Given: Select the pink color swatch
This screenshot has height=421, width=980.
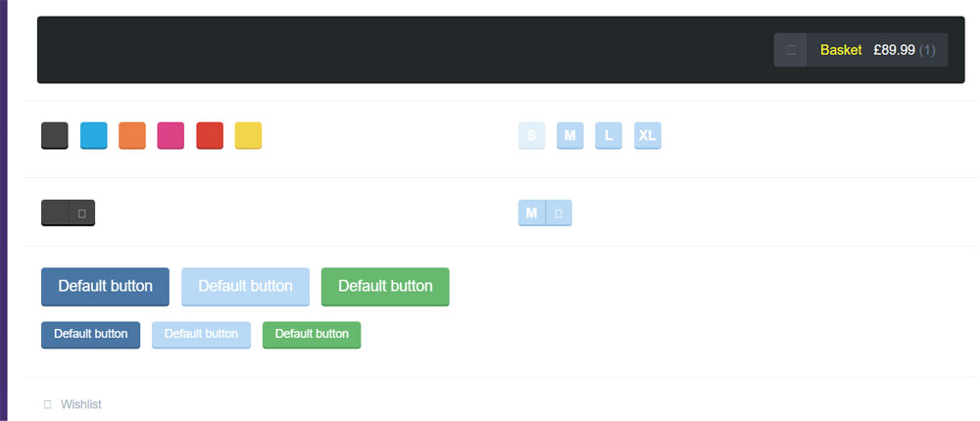Looking at the screenshot, I should [x=171, y=135].
